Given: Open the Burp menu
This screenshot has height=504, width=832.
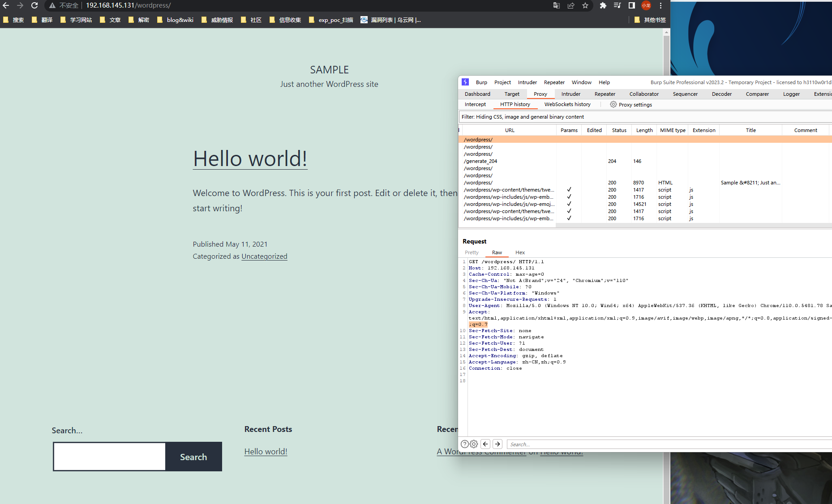Looking at the screenshot, I should point(481,82).
